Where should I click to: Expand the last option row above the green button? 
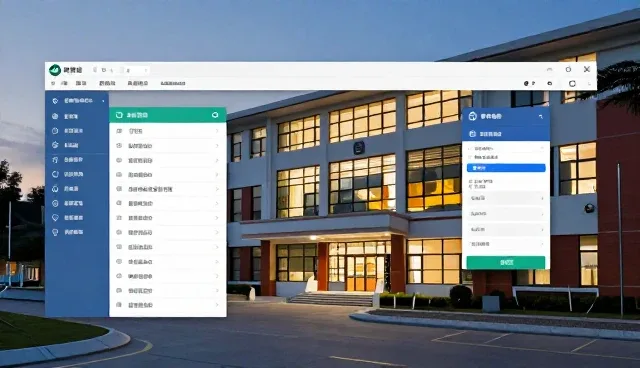point(506,244)
